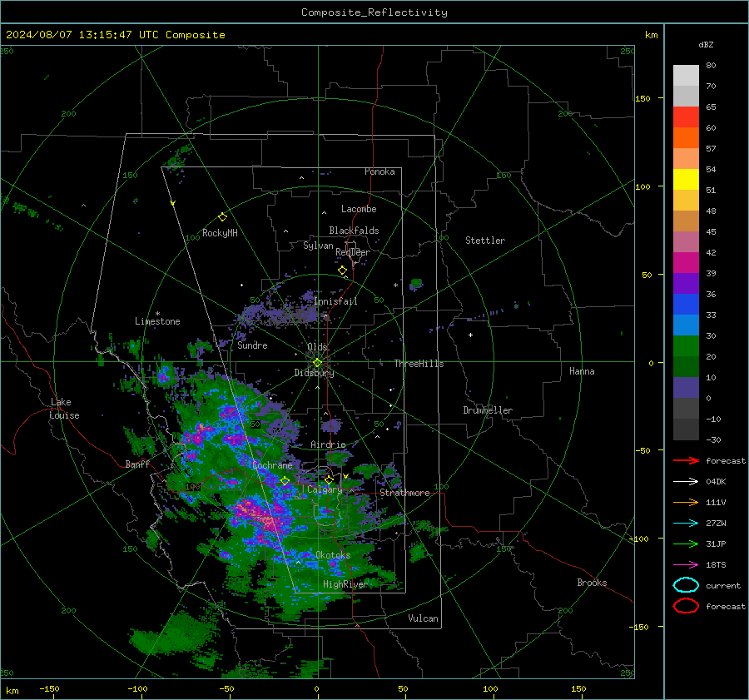Click the Banff town label

137,464
